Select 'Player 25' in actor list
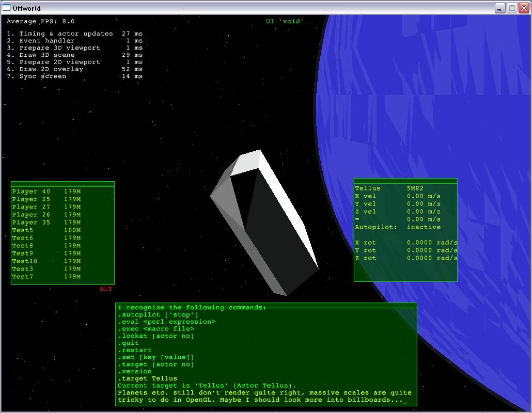This screenshot has height=413, width=532. pos(46,199)
